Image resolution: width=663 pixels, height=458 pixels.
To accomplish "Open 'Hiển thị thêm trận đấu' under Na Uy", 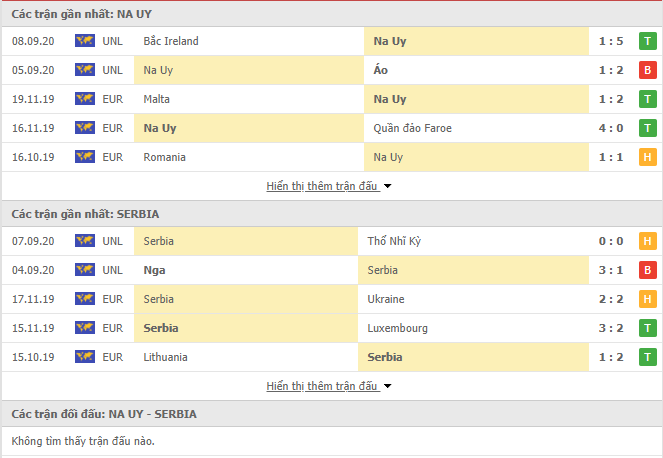I will tap(322, 186).
